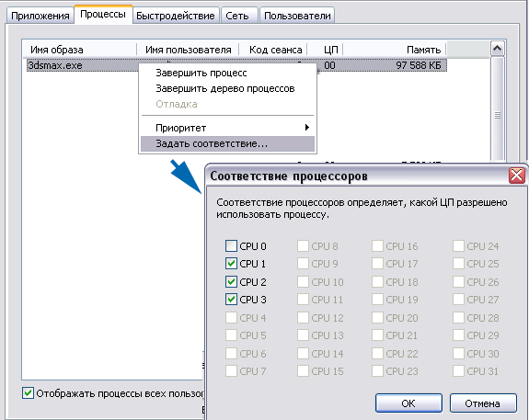Close the Соответствие процессоров dialog
The width and height of the screenshot is (529, 420).
[517, 176]
